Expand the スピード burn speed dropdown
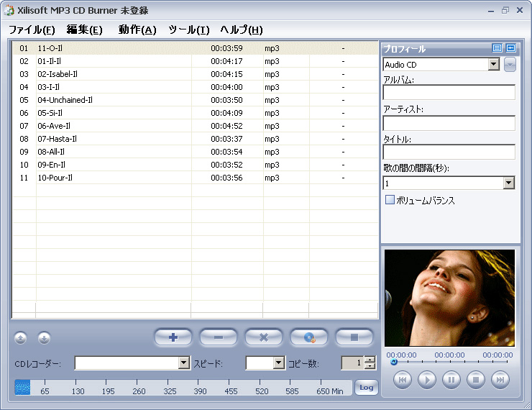This screenshot has height=410, width=532. (279, 363)
